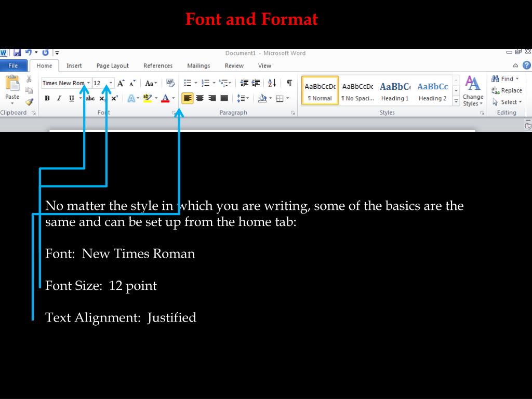Open line spacing dropdown

(x=243, y=98)
